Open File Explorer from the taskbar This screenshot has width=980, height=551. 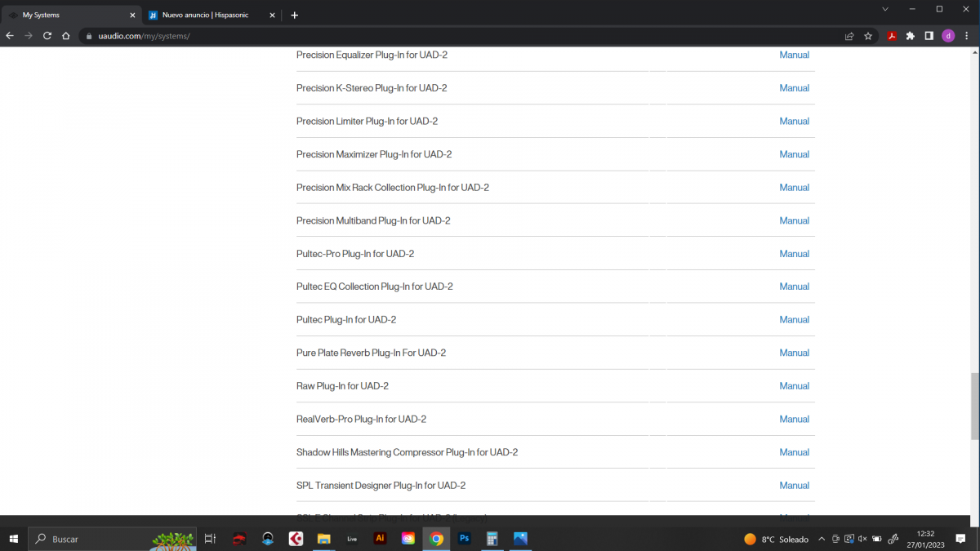pyautogui.click(x=323, y=539)
